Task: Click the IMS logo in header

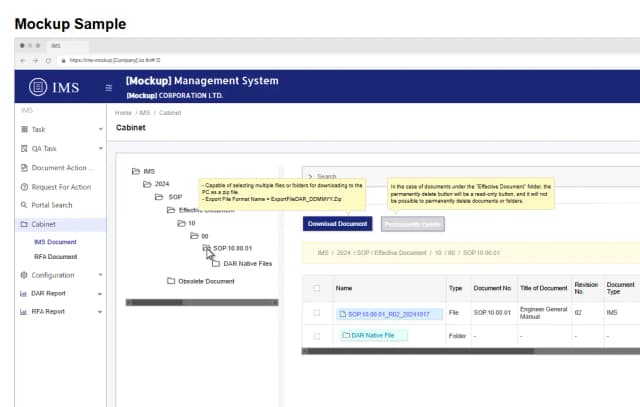Action: pyautogui.click(x=57, y=87)
